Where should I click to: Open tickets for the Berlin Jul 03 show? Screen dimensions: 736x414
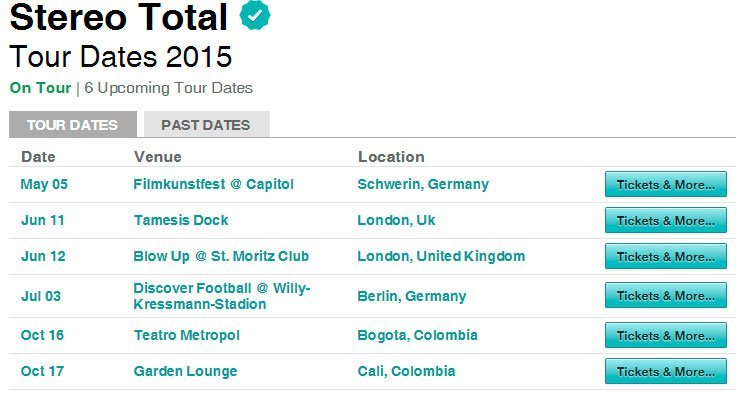[x=665, y=296]
